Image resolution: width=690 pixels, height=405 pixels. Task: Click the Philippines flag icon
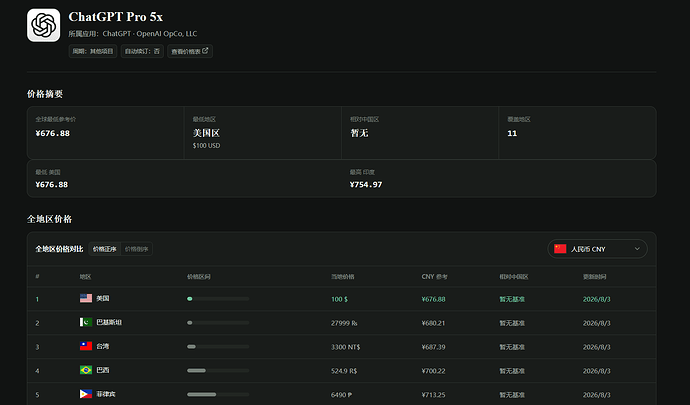86,394
